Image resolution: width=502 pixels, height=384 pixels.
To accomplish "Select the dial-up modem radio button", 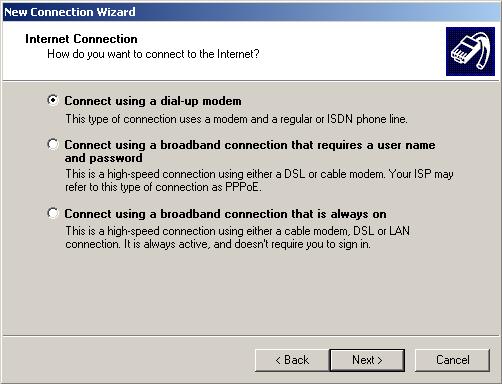I will (53, 100).
